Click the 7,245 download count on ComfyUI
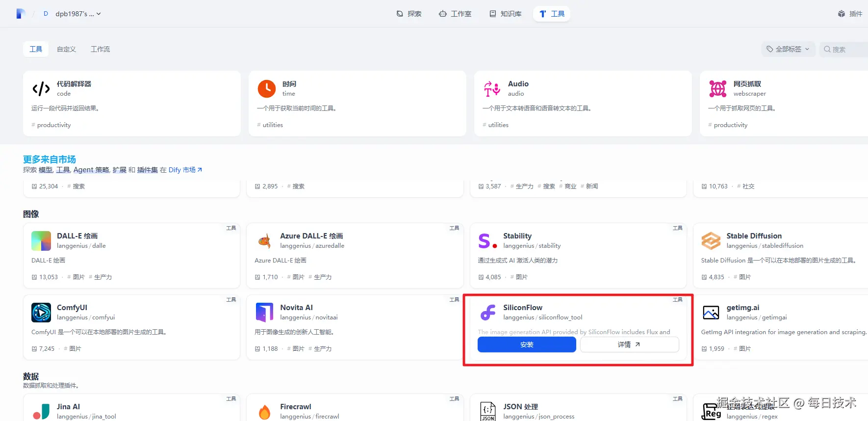The height and width of the screenshot is (421, 868). point(43,349)
